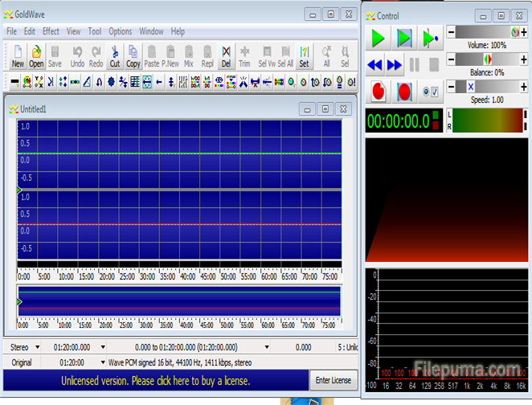This screenshot has width=532, height=405.
Task: Click the Set selection icon
Action: point(304,55)
